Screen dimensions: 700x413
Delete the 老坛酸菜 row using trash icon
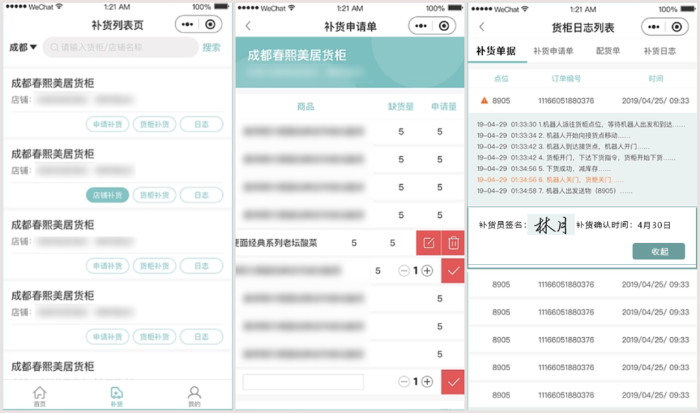point(453,243)
